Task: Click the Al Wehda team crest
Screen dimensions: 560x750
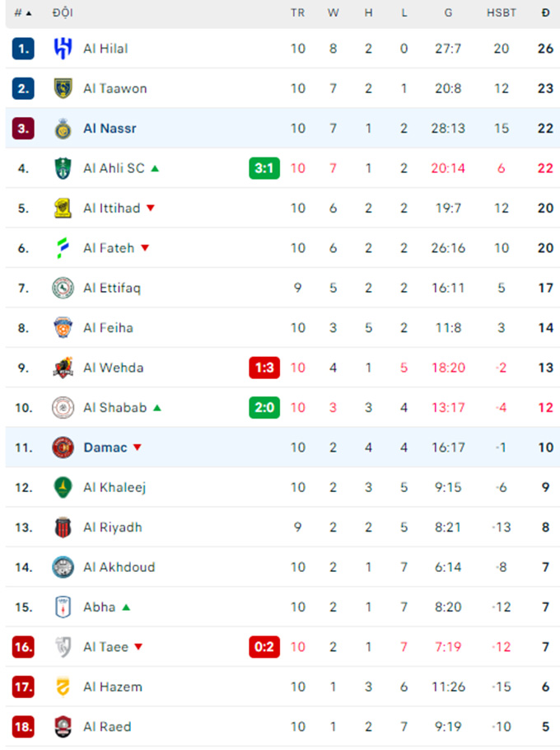Action: [63, 368]
